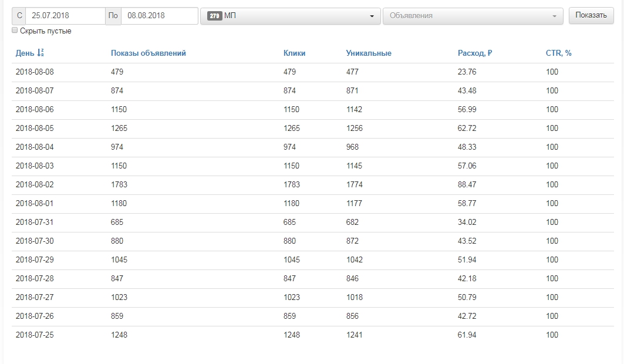Click the С label before start date

19,16
